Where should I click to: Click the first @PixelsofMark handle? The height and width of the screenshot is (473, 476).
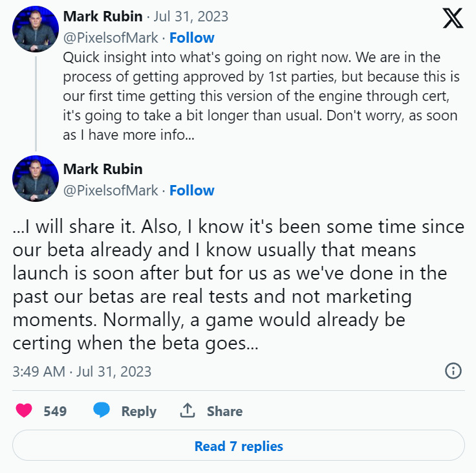pyautogui.click(x=111, y=38)
